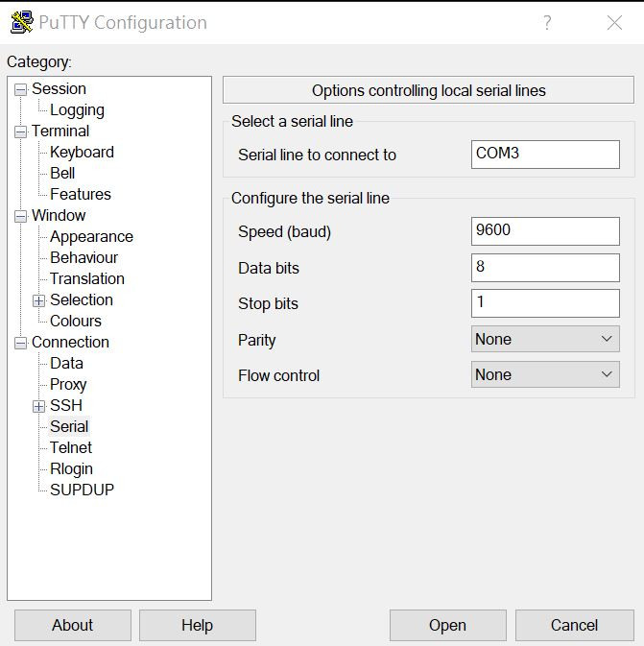Select Connection category
This screenshot has height=646, width=644.
[x=70, y=342]
